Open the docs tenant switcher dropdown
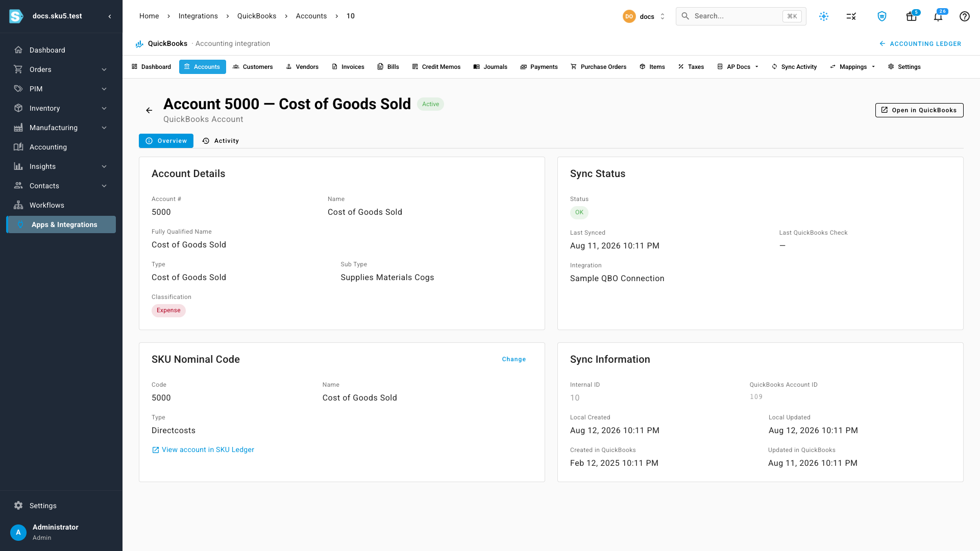The height and width of the screenshot is (551, 980). (x=645, y=16)
